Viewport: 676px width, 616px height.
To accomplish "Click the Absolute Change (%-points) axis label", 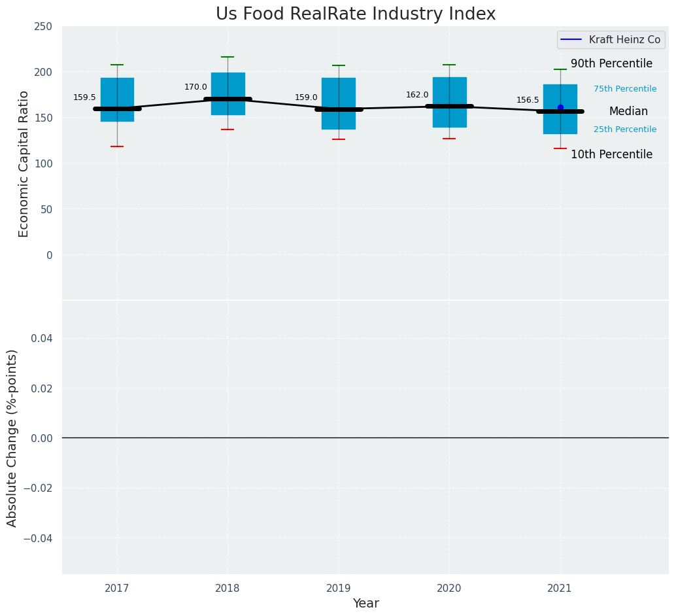I will coord(12,437).
